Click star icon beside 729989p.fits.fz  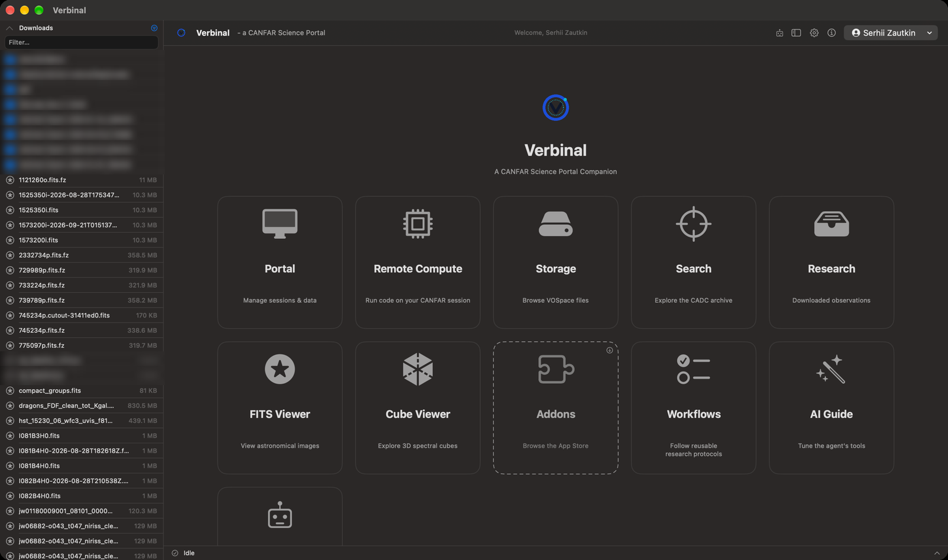(x=10, y=270)
